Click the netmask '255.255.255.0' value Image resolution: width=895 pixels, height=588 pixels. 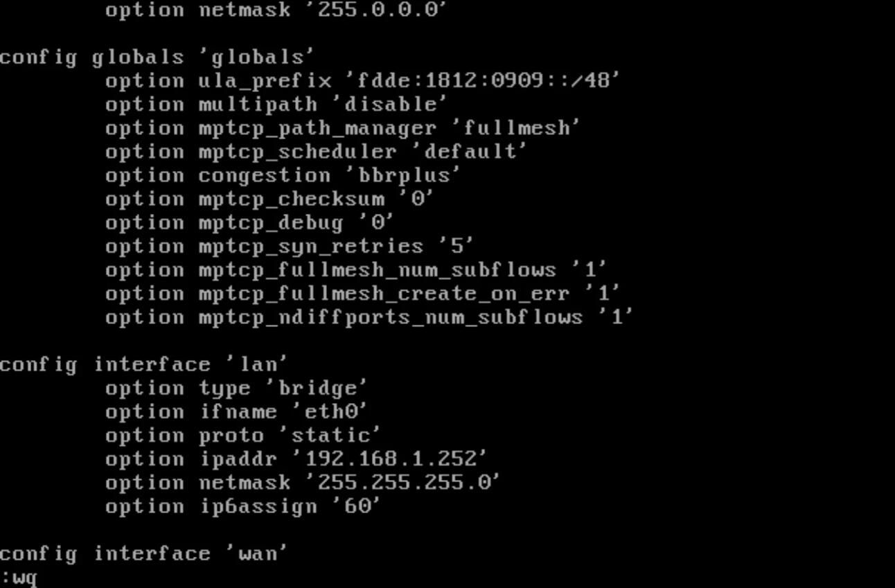point(396,483)
